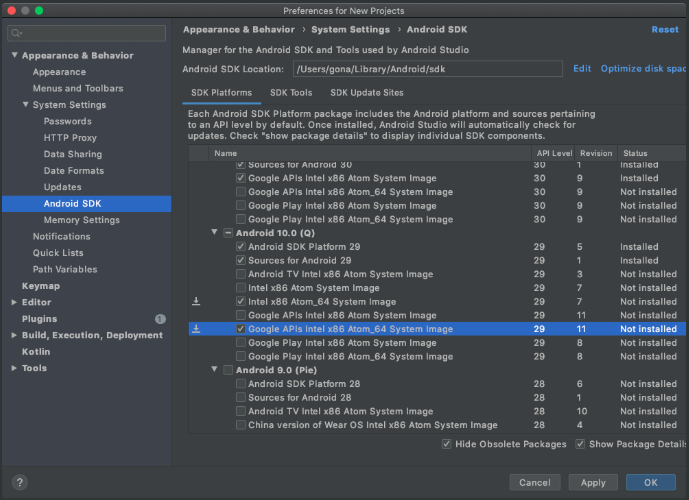689x500 pixels.
Task: Select Android SDK in sidebar
Action: (87, 204)
